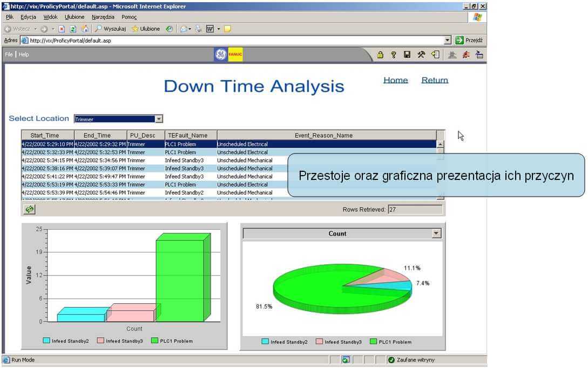The image size is (588, 368).
Task: Click the grid scrollbar up arrow
Action: tap(440, 144)
